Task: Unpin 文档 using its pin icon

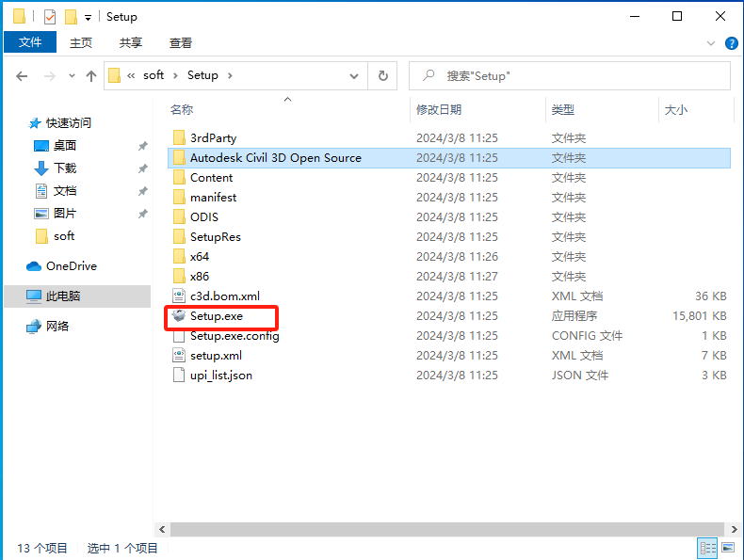Action: [143, 191]
